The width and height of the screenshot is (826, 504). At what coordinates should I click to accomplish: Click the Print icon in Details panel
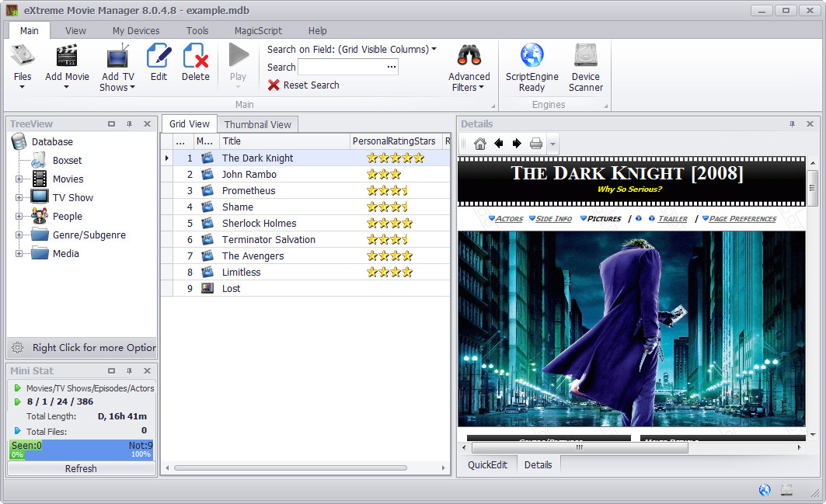tap(535, 144)
